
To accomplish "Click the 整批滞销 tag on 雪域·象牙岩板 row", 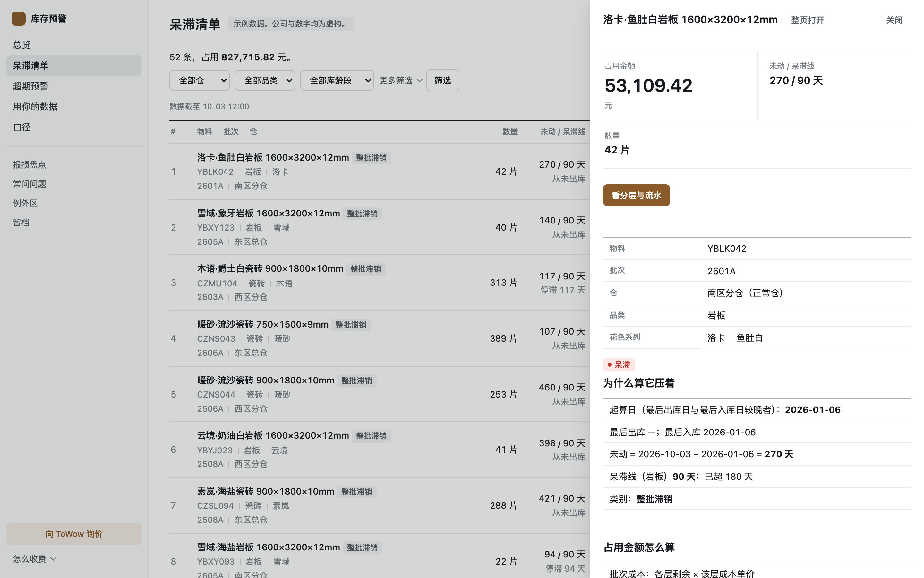I will pyautogui.click(x=362, y=214).
